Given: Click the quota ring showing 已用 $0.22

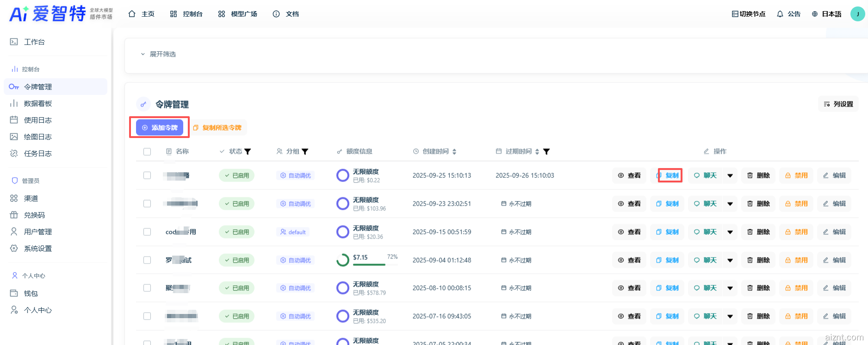Looking at the screenshot, I should pyautogui.click(x=343, y=176).
